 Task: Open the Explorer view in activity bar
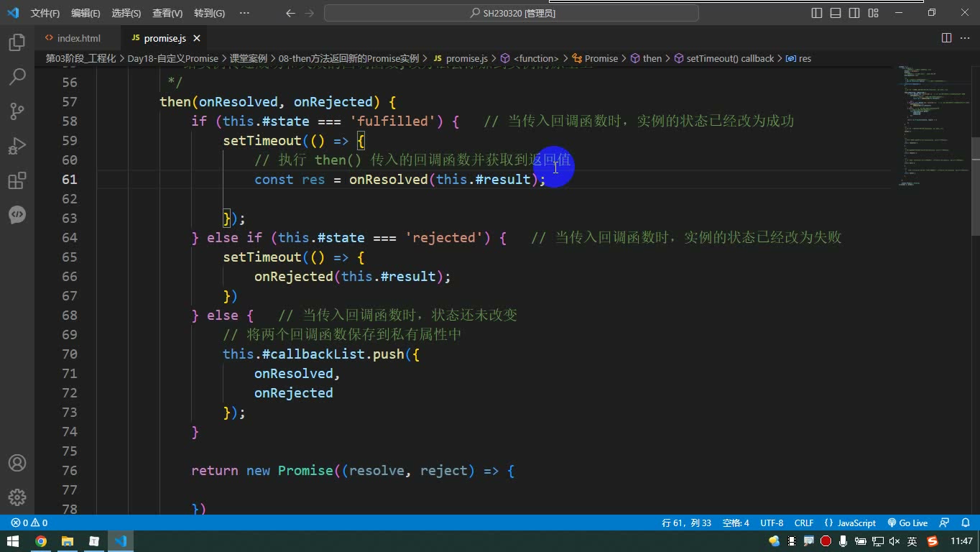pos(17,42)
